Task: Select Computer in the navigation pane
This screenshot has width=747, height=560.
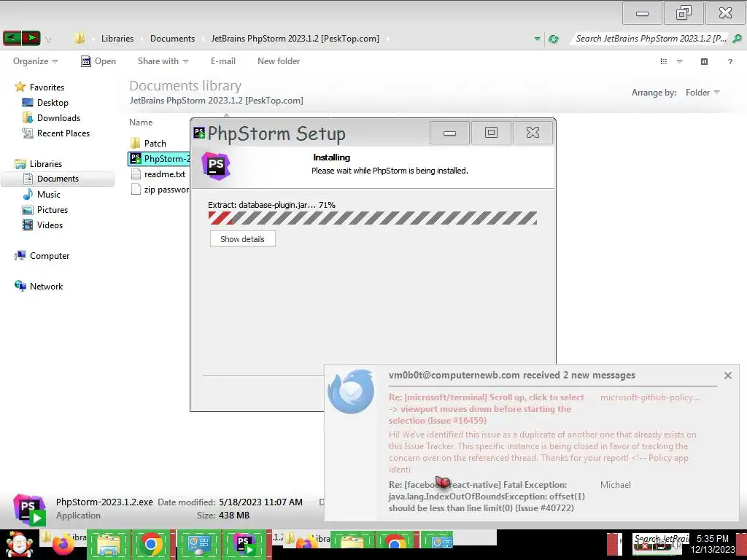Action: click(x=42, y=256)
